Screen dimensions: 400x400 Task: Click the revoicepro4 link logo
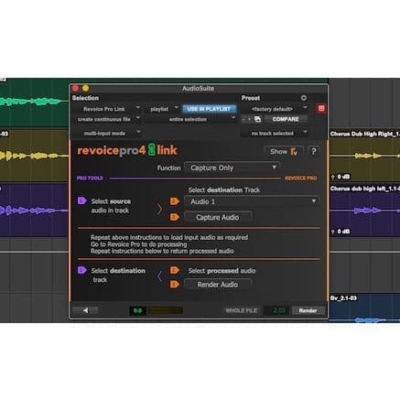127,150
